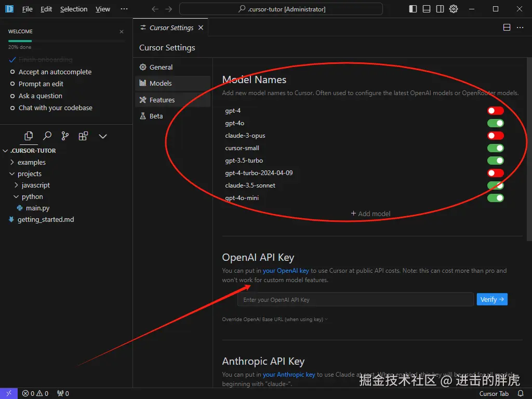Viewport: 532px width, 399px height.
Task: Open notifications bell icon
Action: point(521,394)
